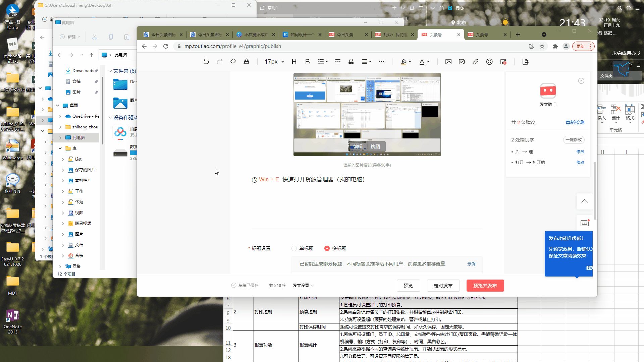Switch to the 今日头条 browser tab
Image resolution: width=644 pixels, height=362 pixels.
pyautogui.click(x=345, y=35)
